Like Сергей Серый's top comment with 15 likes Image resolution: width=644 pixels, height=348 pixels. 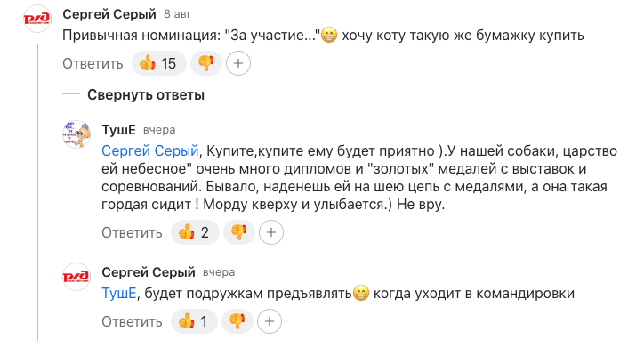tap(159, 63)
